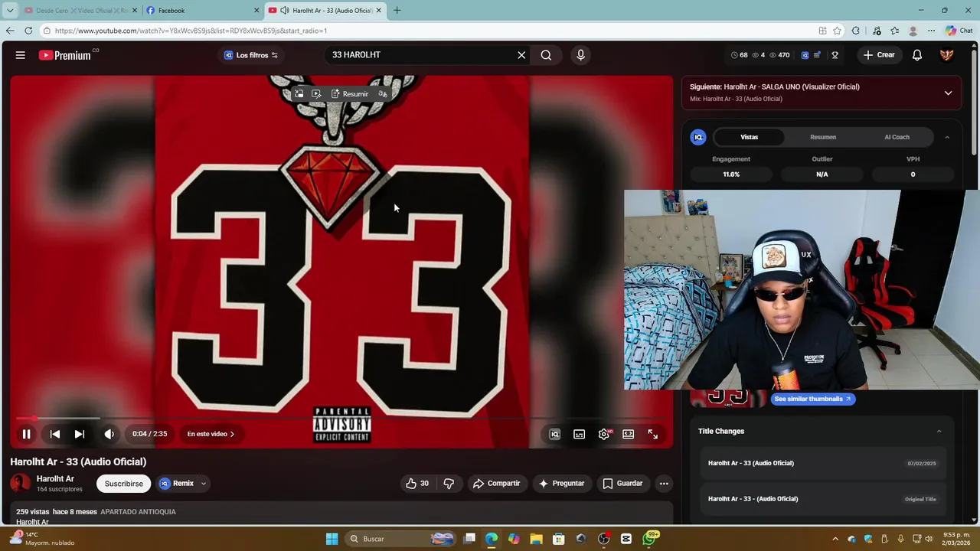This screenshot has width=980, height=551.
Task: Switch to the Vistas tab
Action: pos(749,137)
